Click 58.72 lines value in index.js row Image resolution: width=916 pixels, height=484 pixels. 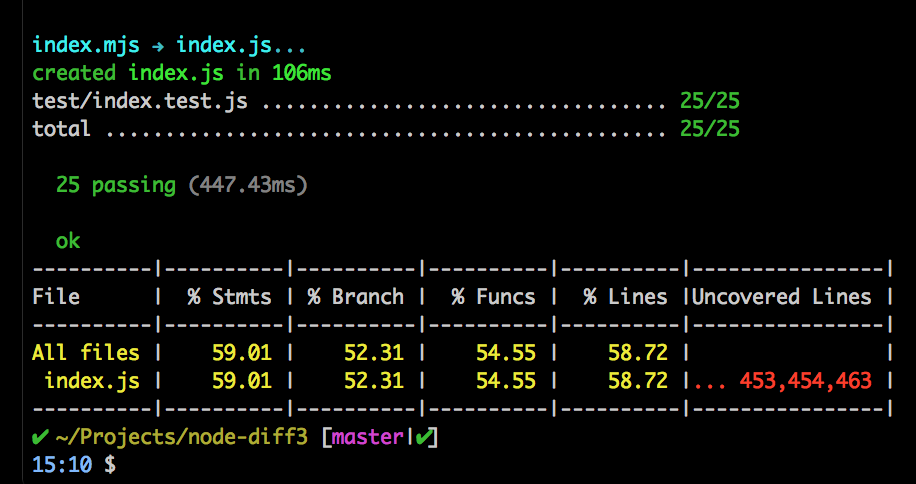tap(637, 381)
